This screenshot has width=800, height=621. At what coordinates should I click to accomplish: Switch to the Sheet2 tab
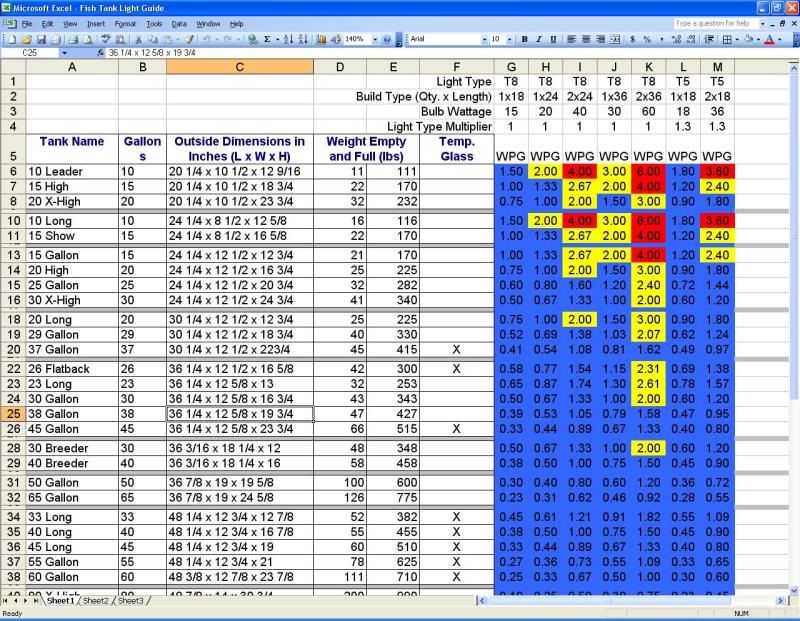(x=96, y=601)
